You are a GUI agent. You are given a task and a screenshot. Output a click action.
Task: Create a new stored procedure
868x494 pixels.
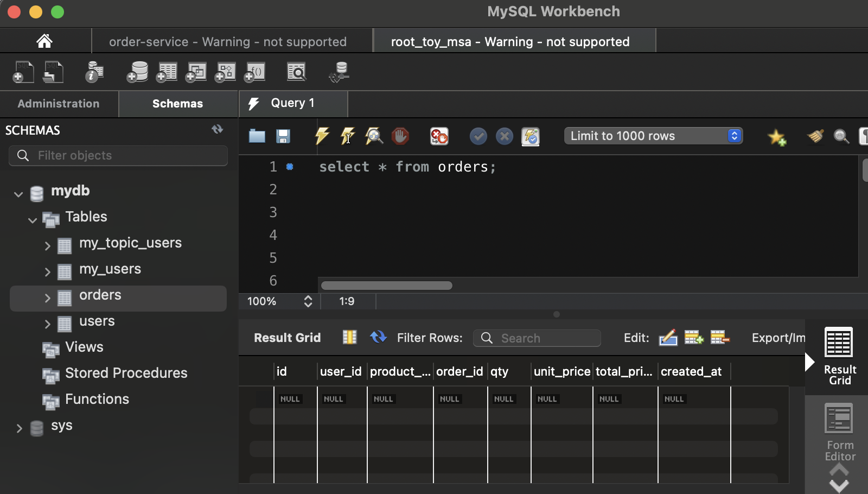tap(225, 72)
